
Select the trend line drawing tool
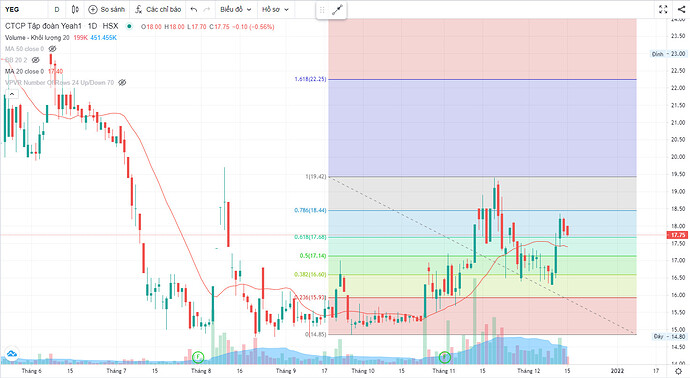(x=337, y=10)
